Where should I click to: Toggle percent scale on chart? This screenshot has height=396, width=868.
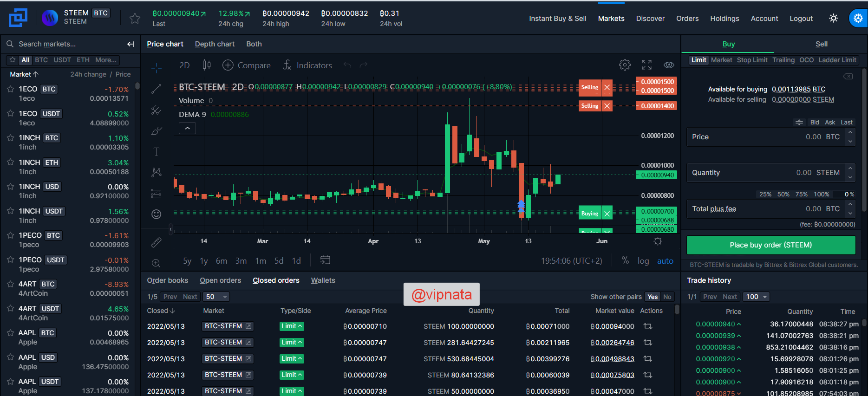626,260
